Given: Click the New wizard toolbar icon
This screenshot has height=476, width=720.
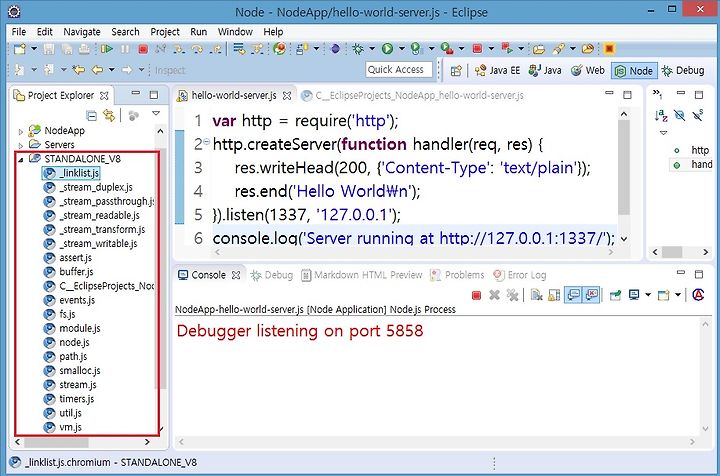Looking at the screenshot, I should point(19,49).
